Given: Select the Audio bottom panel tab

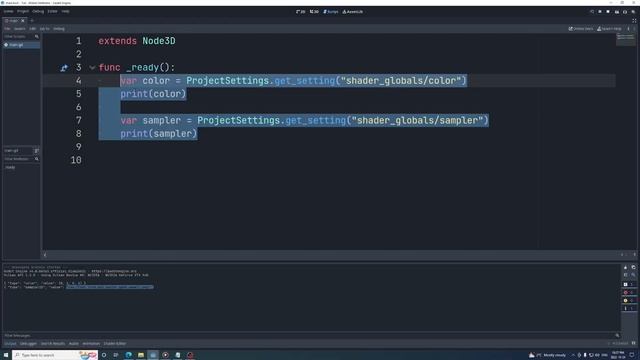Looking at the screenshot, I should click(73, 344).
